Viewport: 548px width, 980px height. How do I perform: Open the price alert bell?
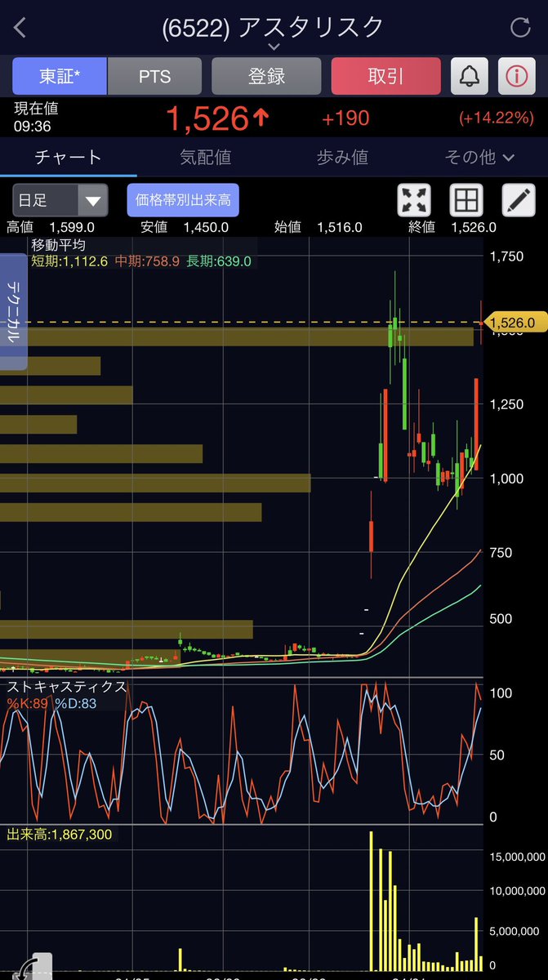click(x=469, y=77)
